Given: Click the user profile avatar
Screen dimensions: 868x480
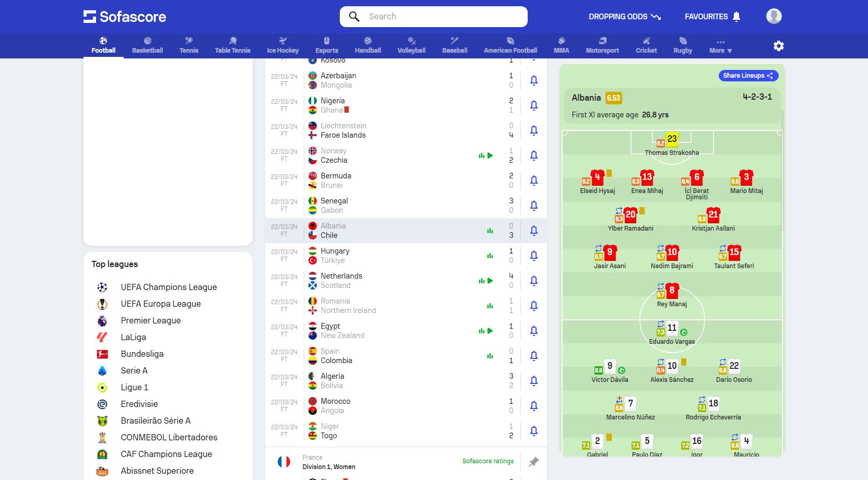Looking at the screenshot, I should pos(774,16).
